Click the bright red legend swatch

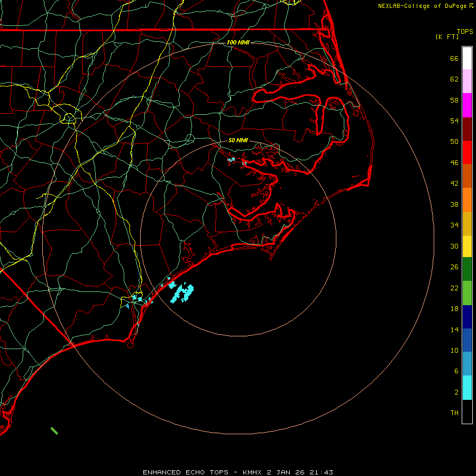tap(467, 152)
